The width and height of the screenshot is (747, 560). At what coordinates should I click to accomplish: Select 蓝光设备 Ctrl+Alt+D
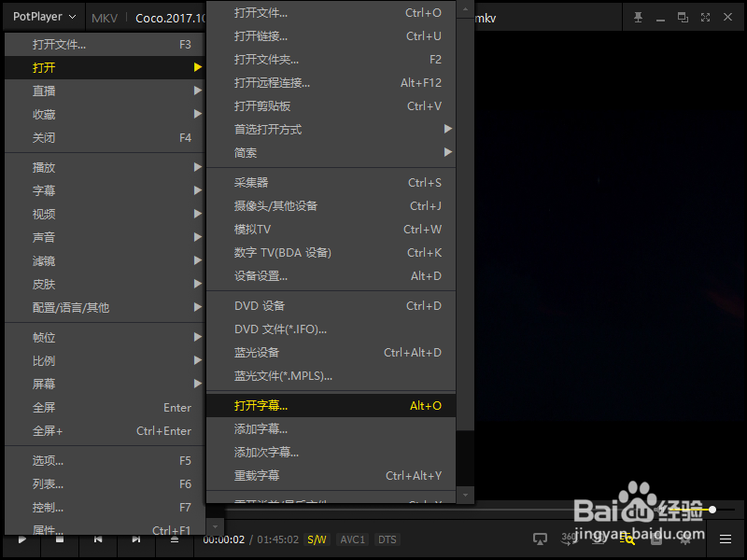coord(331,353)
